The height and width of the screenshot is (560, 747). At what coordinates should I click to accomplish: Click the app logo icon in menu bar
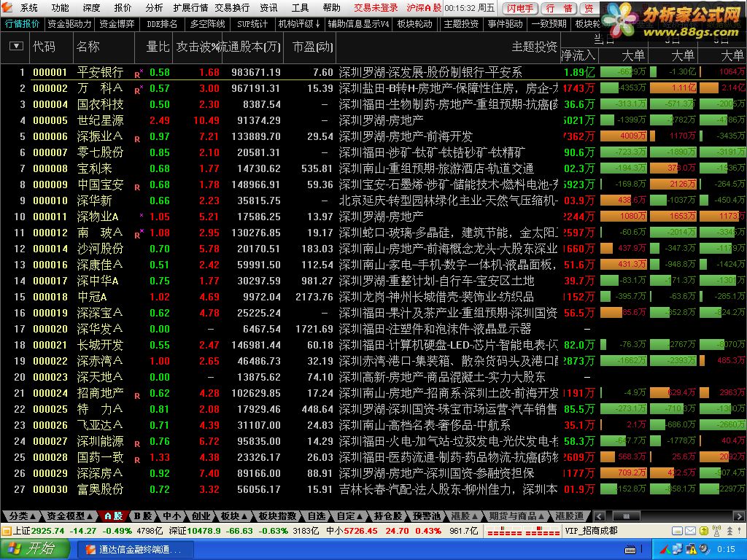(7, 7)
